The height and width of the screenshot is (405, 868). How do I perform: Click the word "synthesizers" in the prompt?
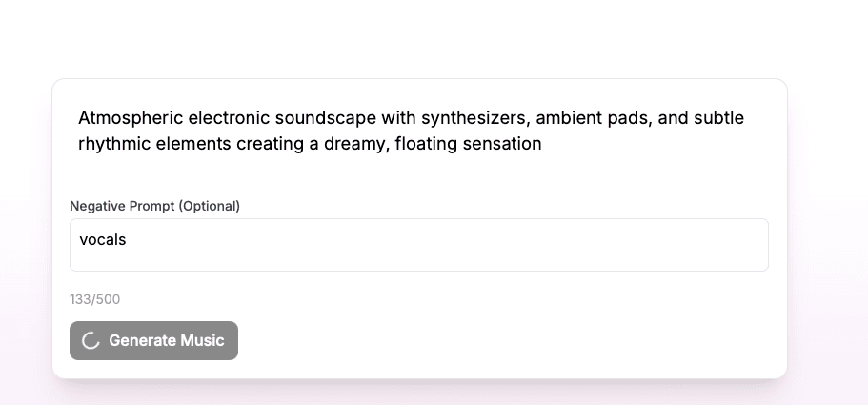tap(474, 118)
